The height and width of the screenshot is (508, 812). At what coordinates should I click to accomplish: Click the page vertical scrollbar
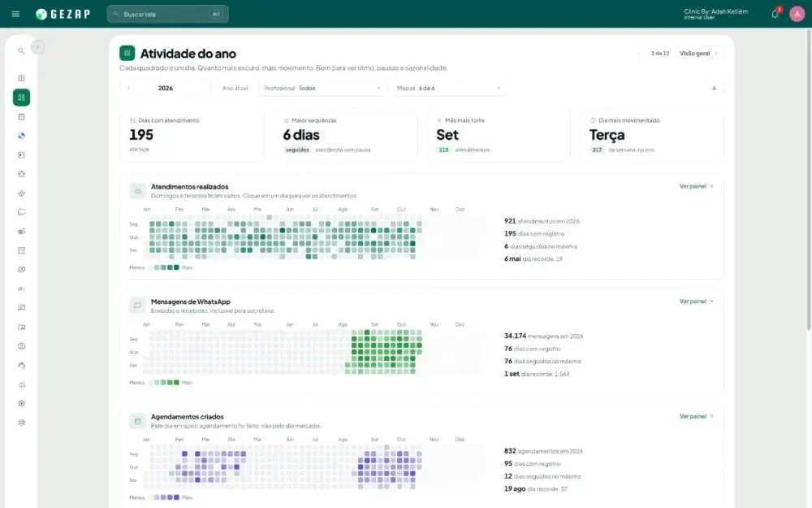coord(809,179)
